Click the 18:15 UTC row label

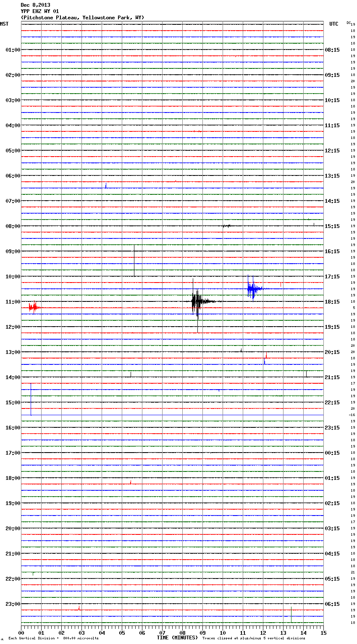[332, 302]
